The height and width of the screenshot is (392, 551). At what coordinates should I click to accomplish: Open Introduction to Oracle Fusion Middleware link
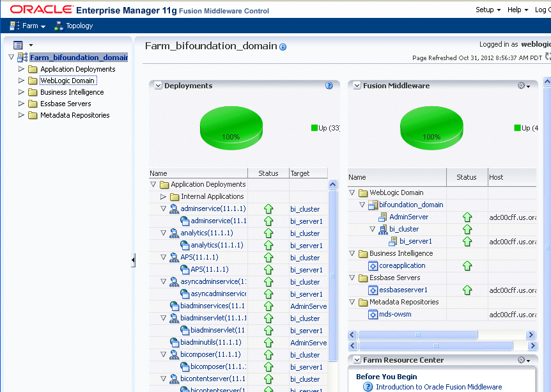439,387
